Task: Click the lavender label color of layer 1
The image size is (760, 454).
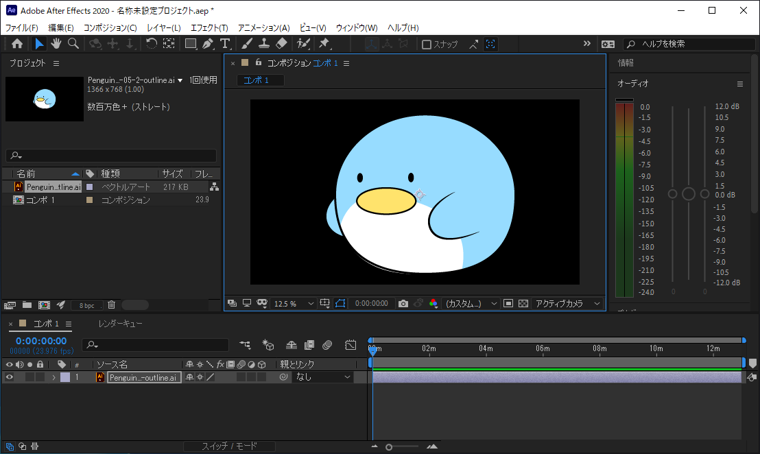Action: tap(65, 377)
